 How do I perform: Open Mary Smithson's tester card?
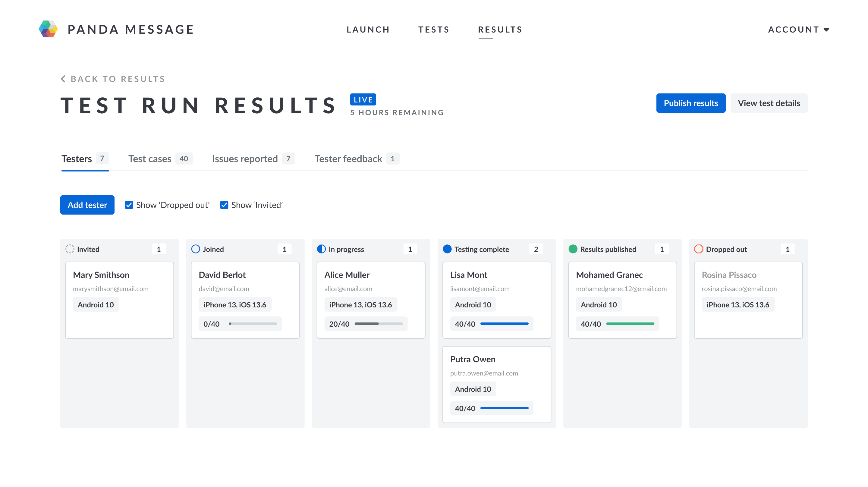pyautogui.click(x=119, y=300)
